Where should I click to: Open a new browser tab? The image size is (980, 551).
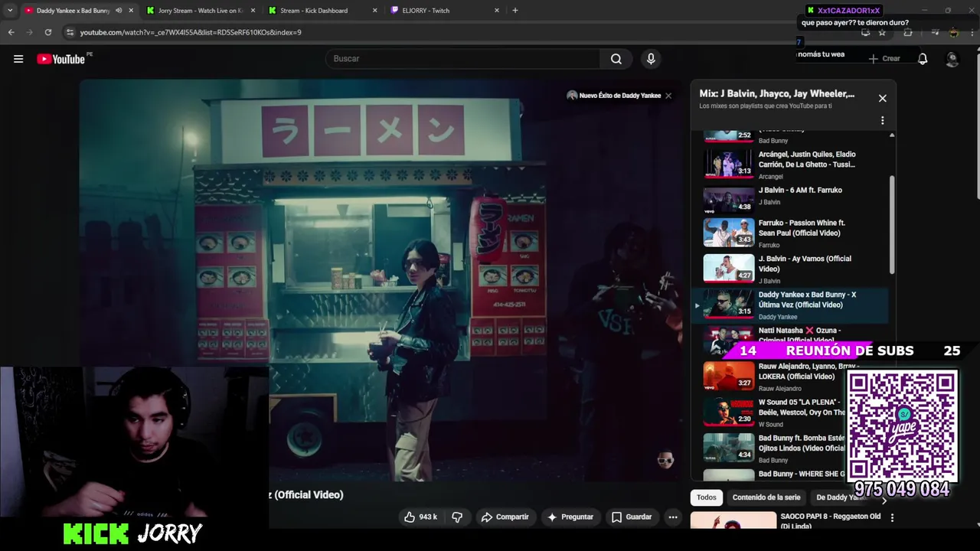click(514, 11)
